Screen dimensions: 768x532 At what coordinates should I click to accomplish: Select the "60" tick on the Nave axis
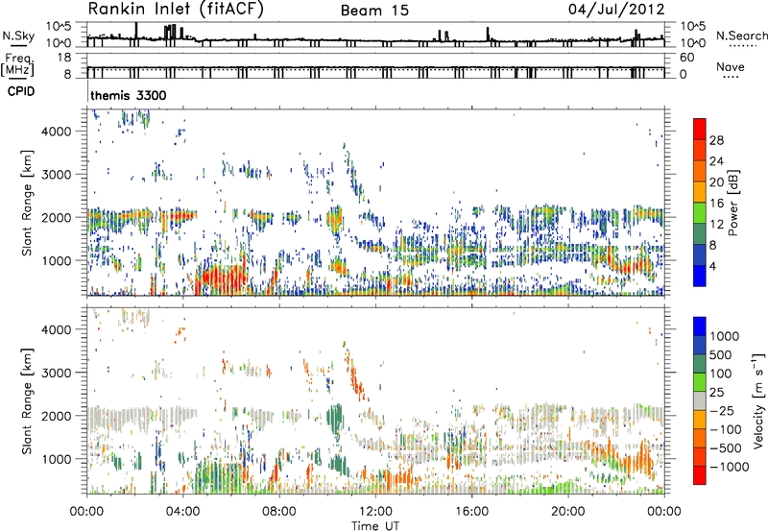point(686,58)
